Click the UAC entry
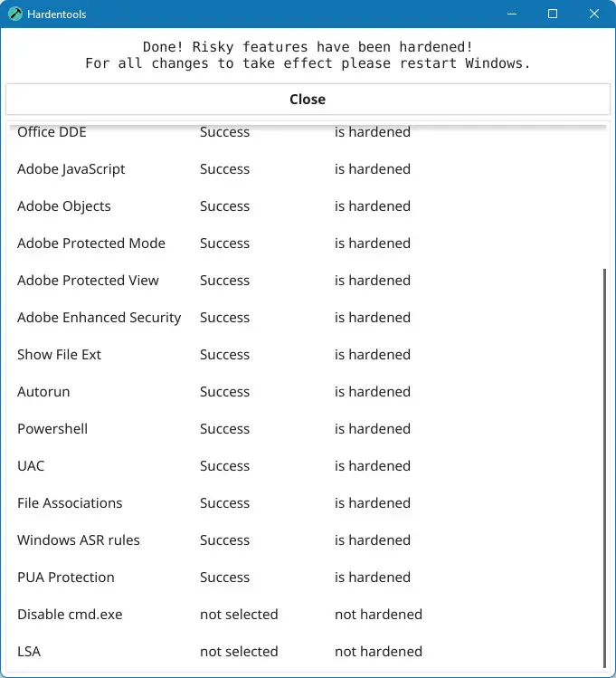Image resolution: width=616 pixels, height=678 pixels. click(31, 466)
